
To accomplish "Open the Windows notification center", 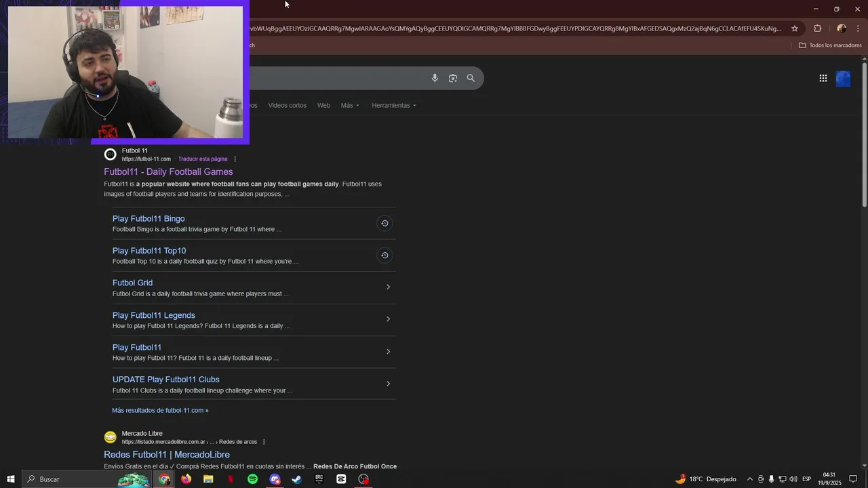I will tap(853, 479).
